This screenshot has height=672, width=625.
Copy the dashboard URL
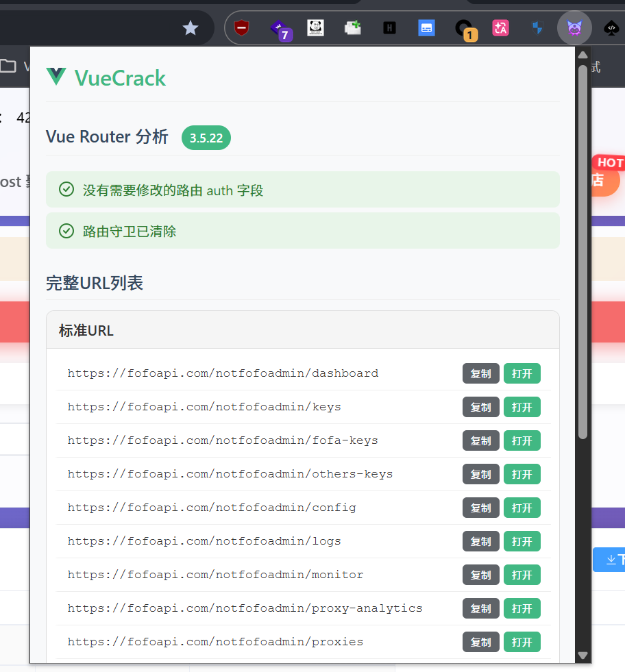point(480,374)
